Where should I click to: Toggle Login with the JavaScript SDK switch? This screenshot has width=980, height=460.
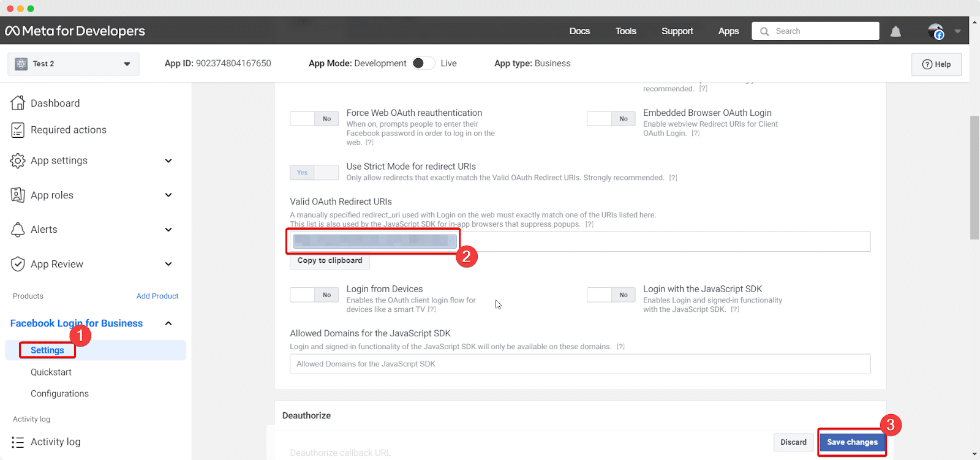[611, 295]
